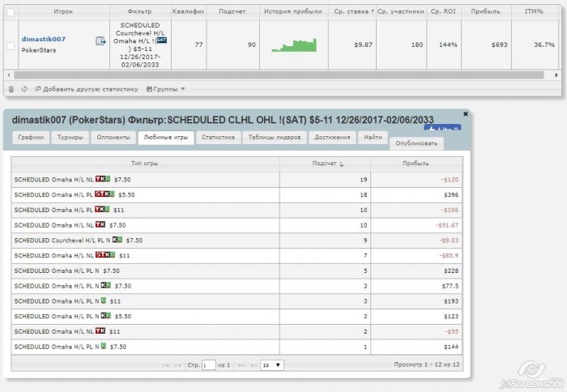Click Просмотр 1 - 12 из 12 text

[x=427, y=364]
